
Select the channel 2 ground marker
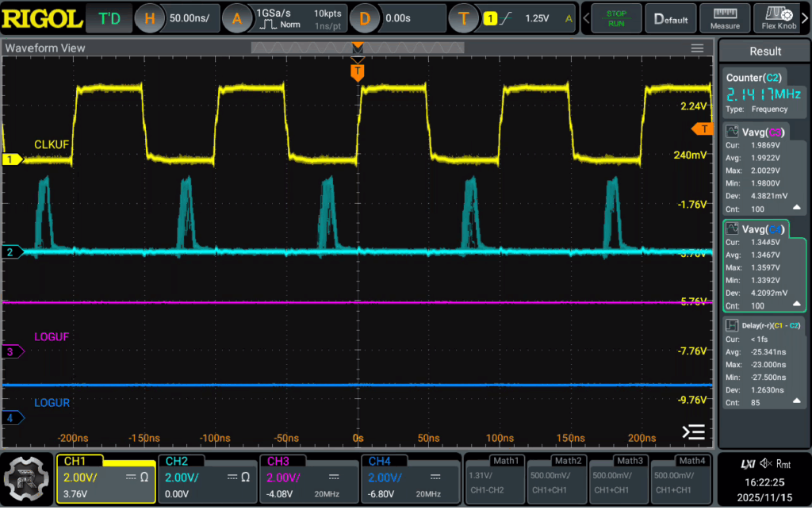tap(13, 252)
